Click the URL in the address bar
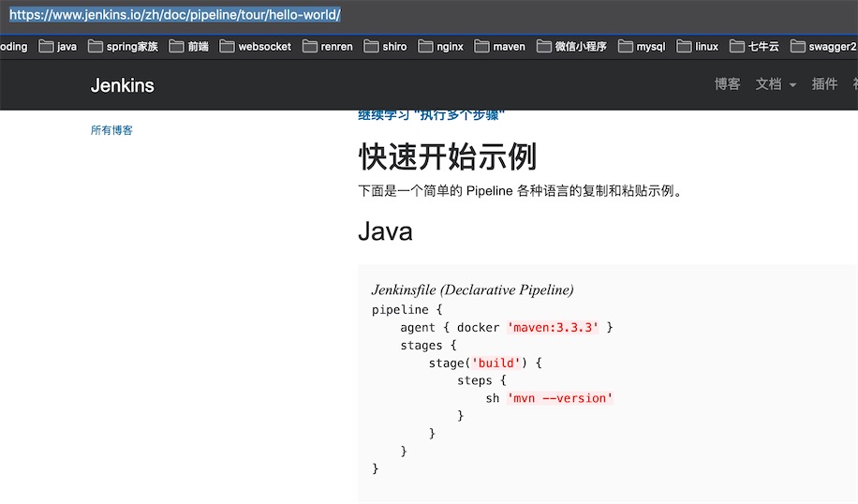 [175, 15]
